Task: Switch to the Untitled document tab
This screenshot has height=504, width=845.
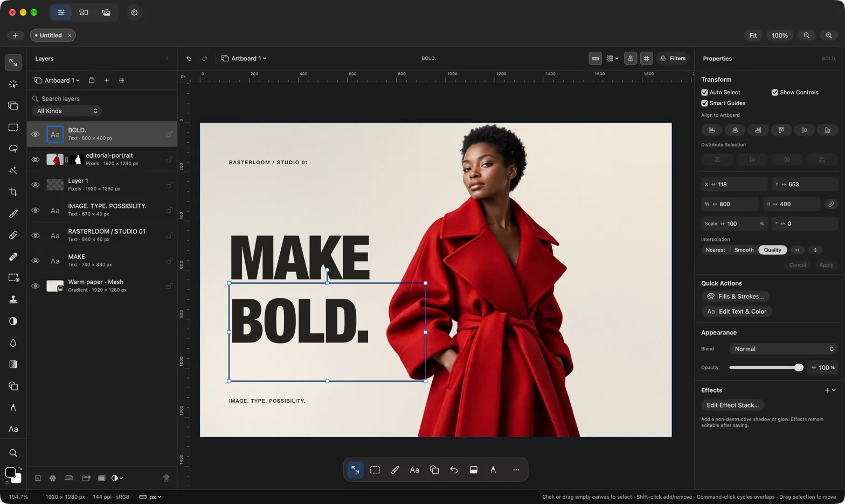Action: pyautogui.click(x=52, y=36)
